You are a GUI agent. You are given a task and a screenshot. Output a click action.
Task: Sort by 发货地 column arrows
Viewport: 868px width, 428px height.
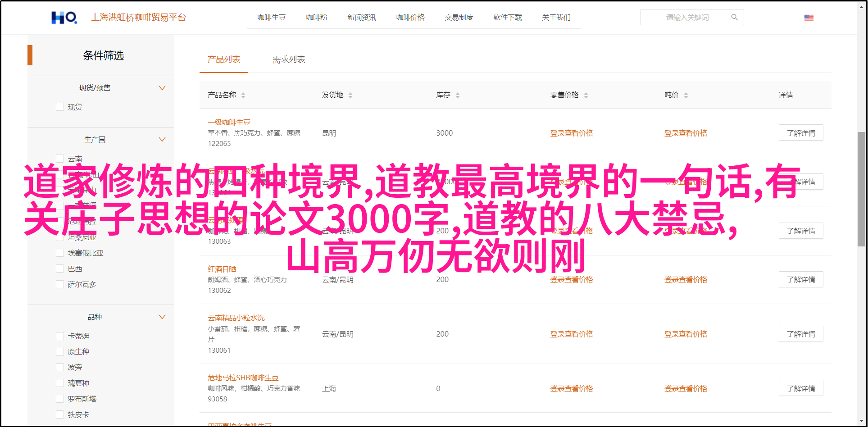(x=350, y=95)
